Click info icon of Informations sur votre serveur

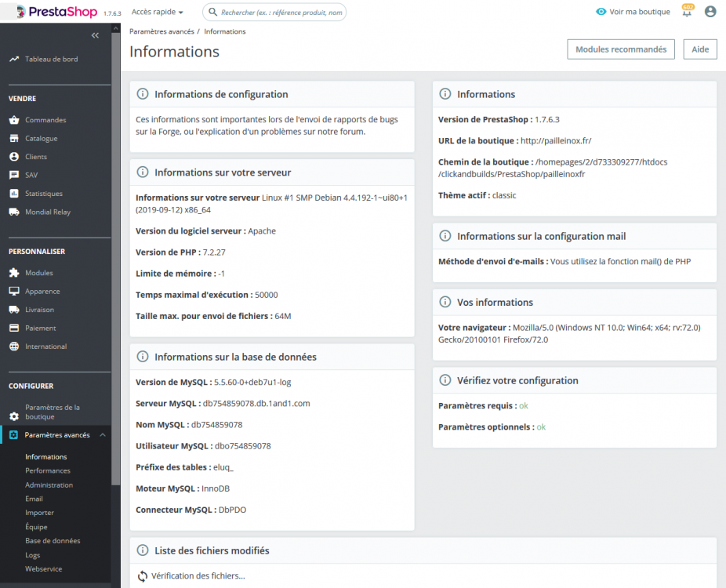[x=143, y=172]
